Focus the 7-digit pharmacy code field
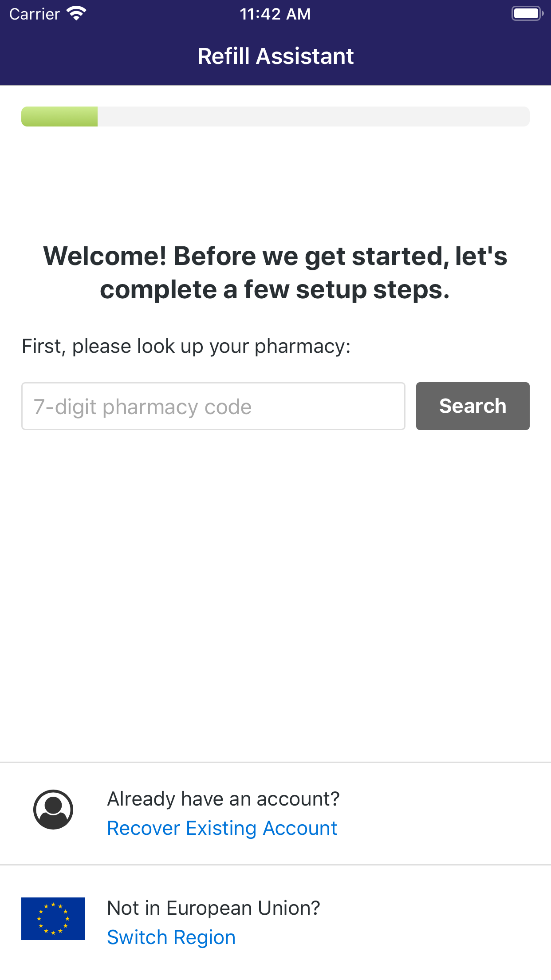 click(213, 406)
